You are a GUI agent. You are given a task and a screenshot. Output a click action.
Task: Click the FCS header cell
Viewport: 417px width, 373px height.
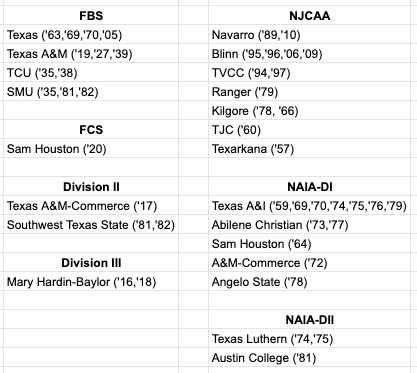tap(91, 129)
